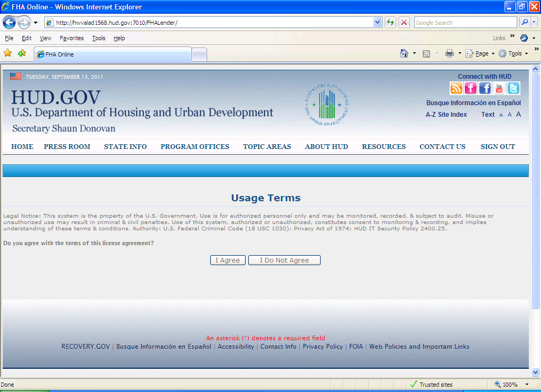Open the TOPIC AREAS nav item
This screenshot has width=541, height=392.
click(267, 147)
